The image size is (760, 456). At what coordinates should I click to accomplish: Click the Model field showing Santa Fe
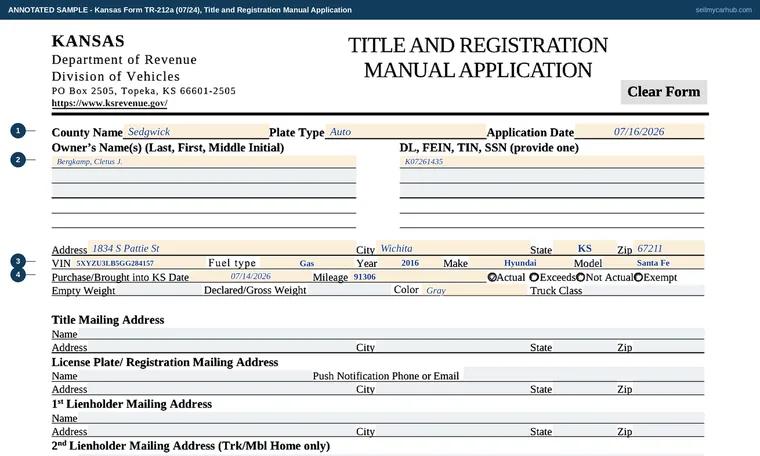point(653,263)
